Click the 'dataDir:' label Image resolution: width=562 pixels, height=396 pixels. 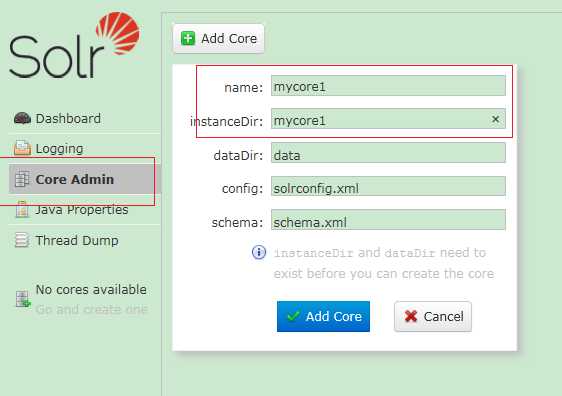click(x=238, y=156)
